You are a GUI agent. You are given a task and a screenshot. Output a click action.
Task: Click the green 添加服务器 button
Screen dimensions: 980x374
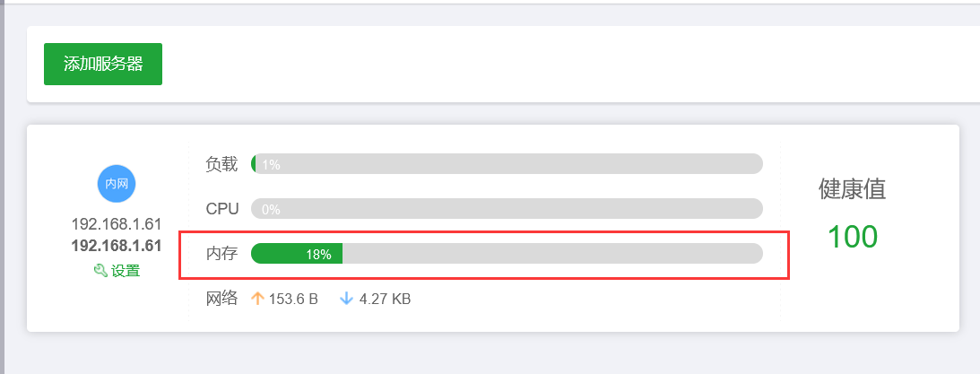point(103,64)
